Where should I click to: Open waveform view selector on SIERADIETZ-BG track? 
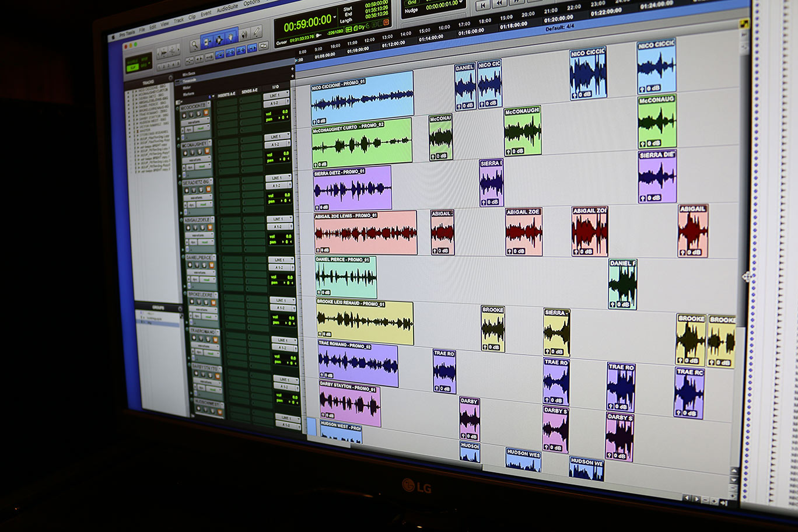point(198,198)
